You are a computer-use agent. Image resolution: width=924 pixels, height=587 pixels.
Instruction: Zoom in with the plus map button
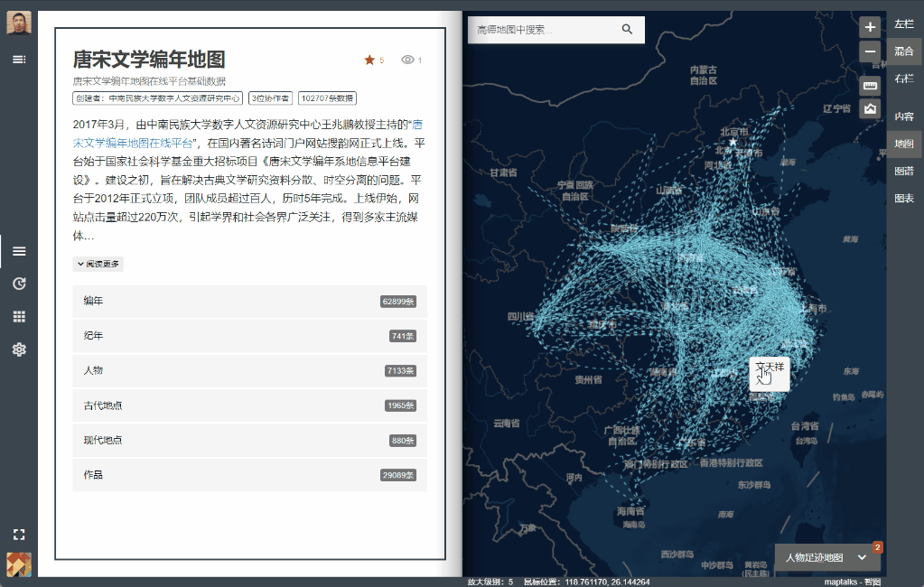[x=870, y=27]
